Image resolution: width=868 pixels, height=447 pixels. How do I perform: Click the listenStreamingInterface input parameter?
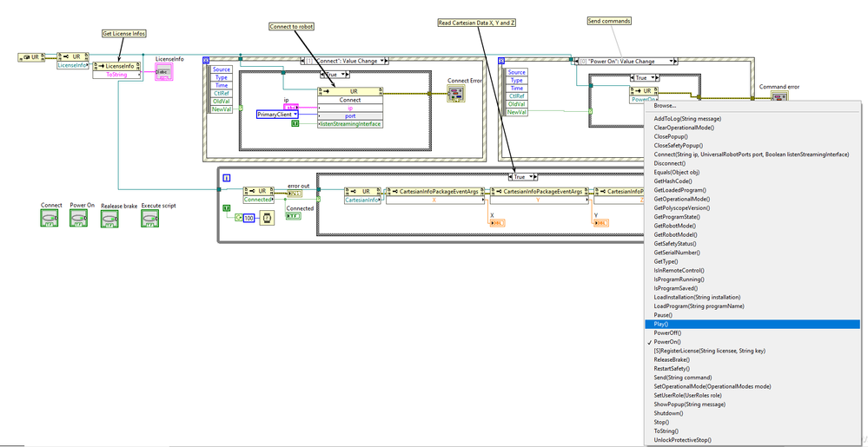tap(350, 124)
